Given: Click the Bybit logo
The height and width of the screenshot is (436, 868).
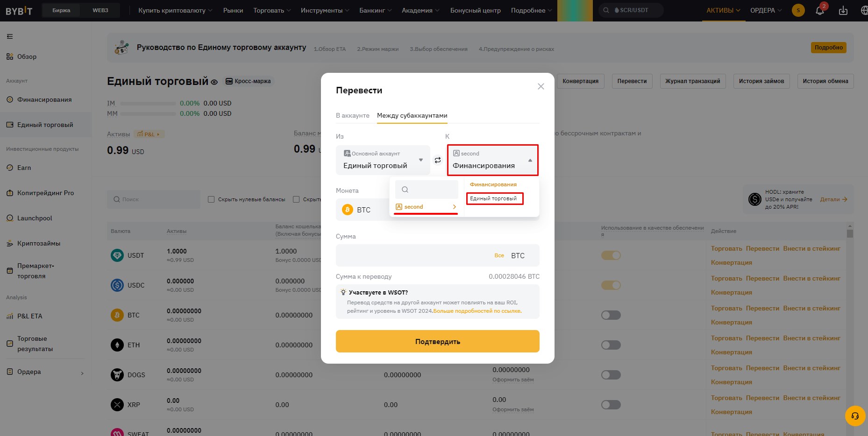Looking at the screenshot, I should coord(19,11).
